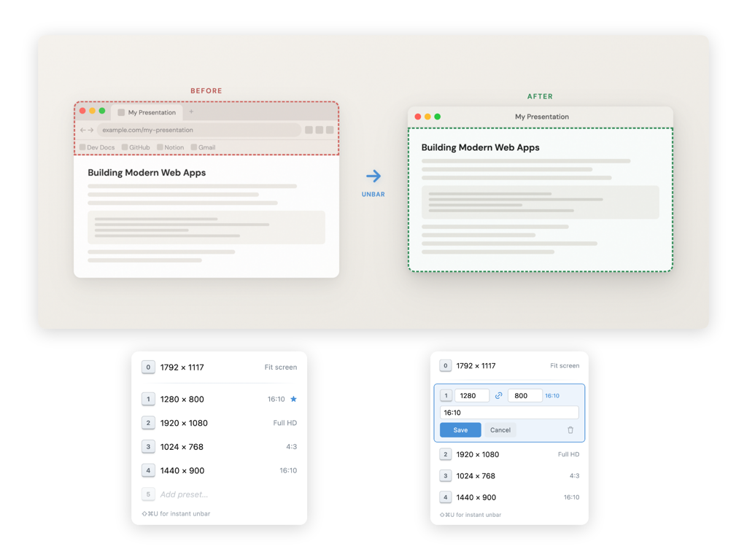
Task: Open the Gmail bookmark
Action: click(204, 147)
